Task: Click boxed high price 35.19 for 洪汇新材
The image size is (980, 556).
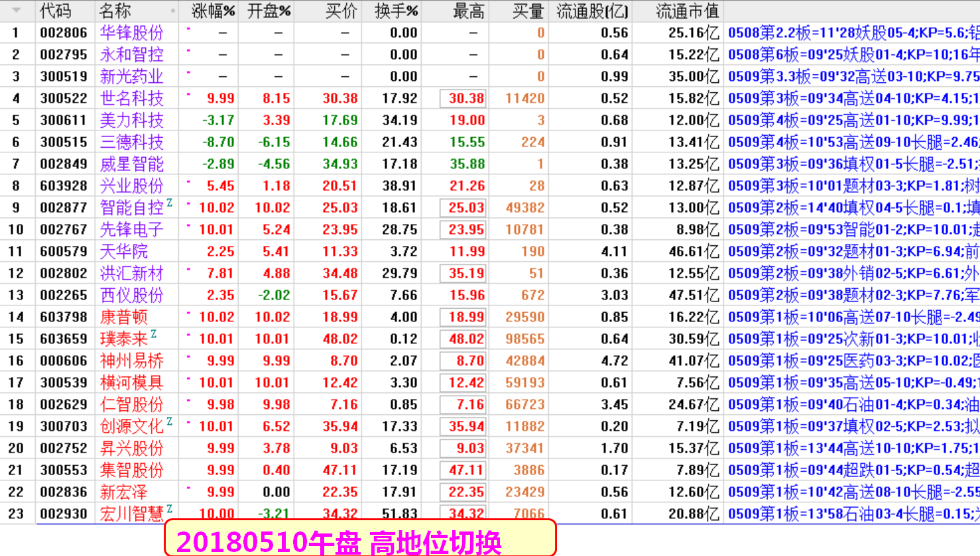Action: click(x=463, y=273)
